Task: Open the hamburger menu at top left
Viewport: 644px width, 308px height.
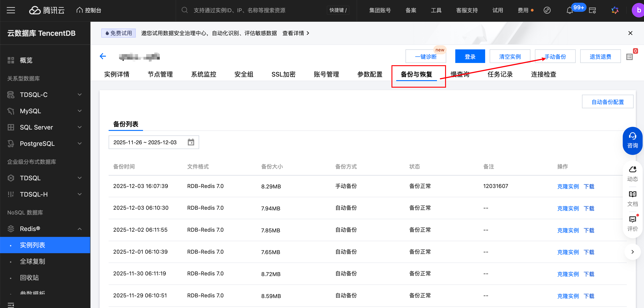Action: click(11, 10)
